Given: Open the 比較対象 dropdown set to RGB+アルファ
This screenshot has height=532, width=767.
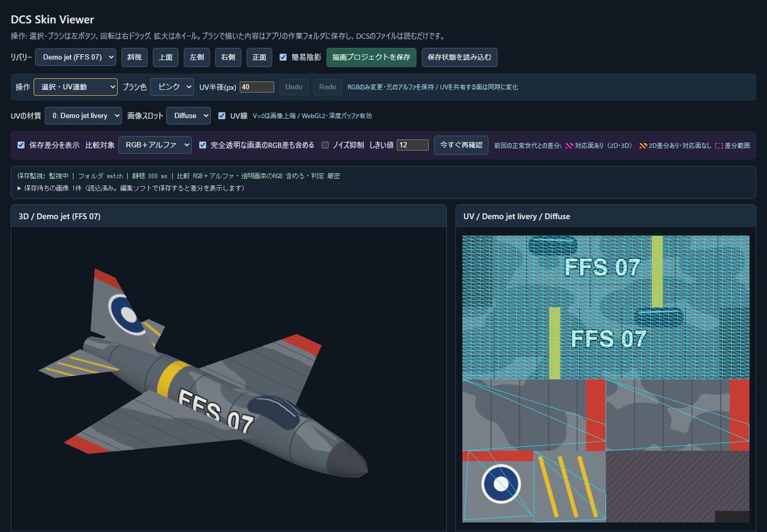Looking at the screenshot, I should [x=155, y=145].
